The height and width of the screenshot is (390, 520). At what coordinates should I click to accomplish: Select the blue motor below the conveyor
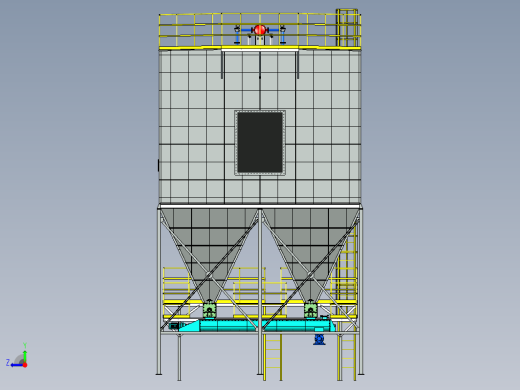click(x=319, y=339)
